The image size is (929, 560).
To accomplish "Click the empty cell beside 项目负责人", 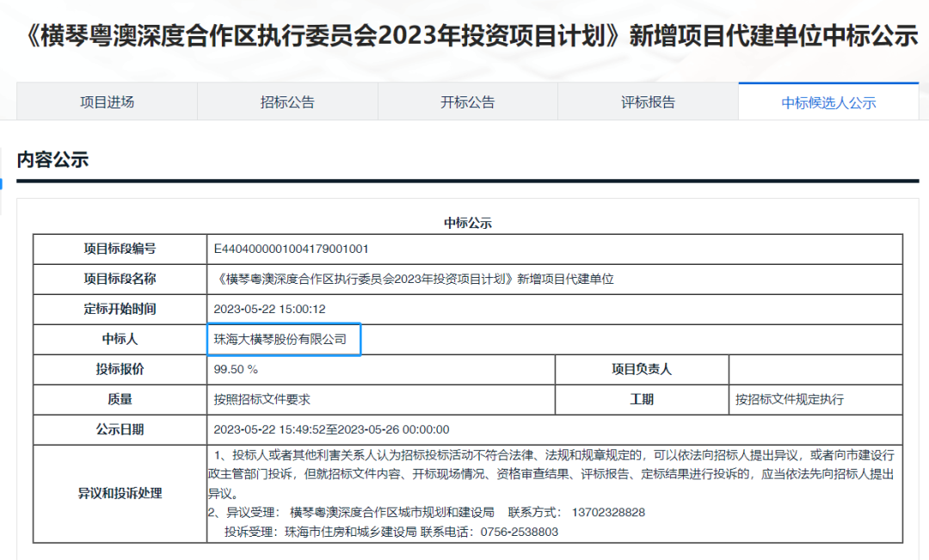I will [815, 369].
